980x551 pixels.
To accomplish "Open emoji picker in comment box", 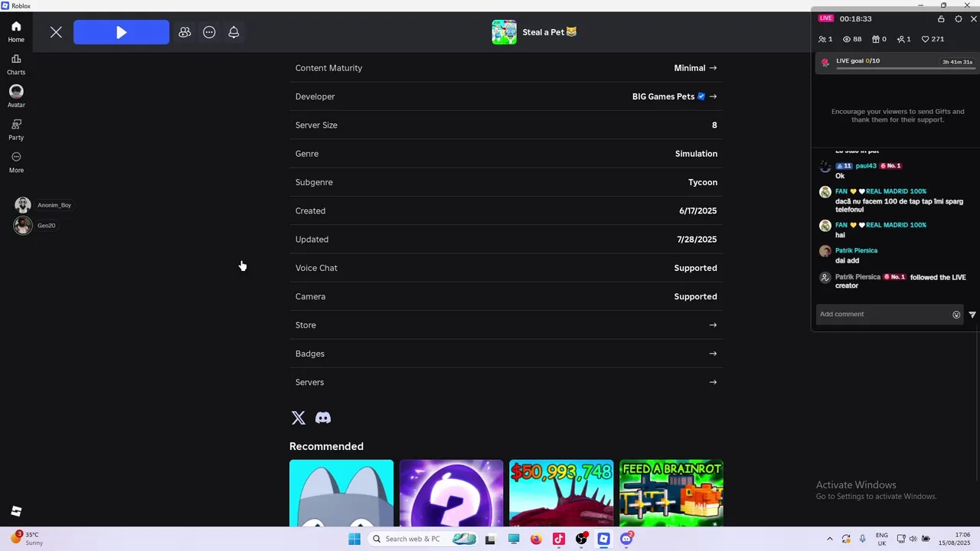I will 956,315.
